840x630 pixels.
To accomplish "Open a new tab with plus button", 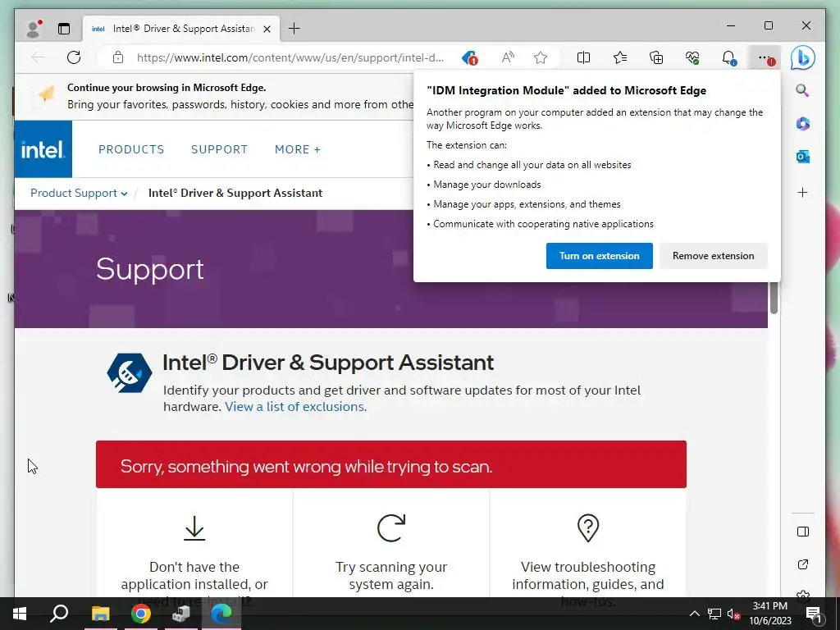I will click(294, 29).
